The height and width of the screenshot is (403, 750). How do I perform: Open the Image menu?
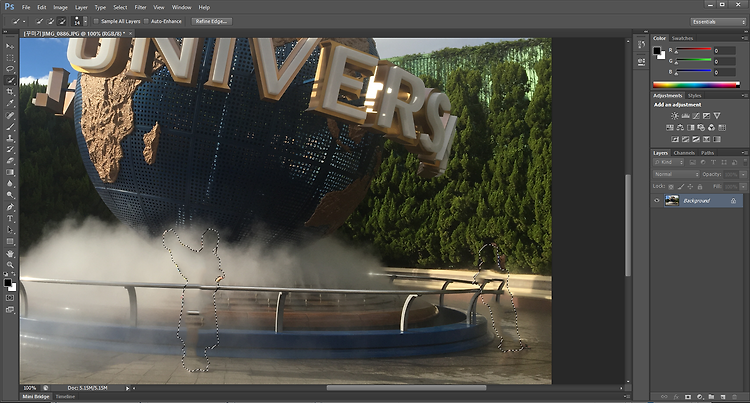[x=60, y=7]
